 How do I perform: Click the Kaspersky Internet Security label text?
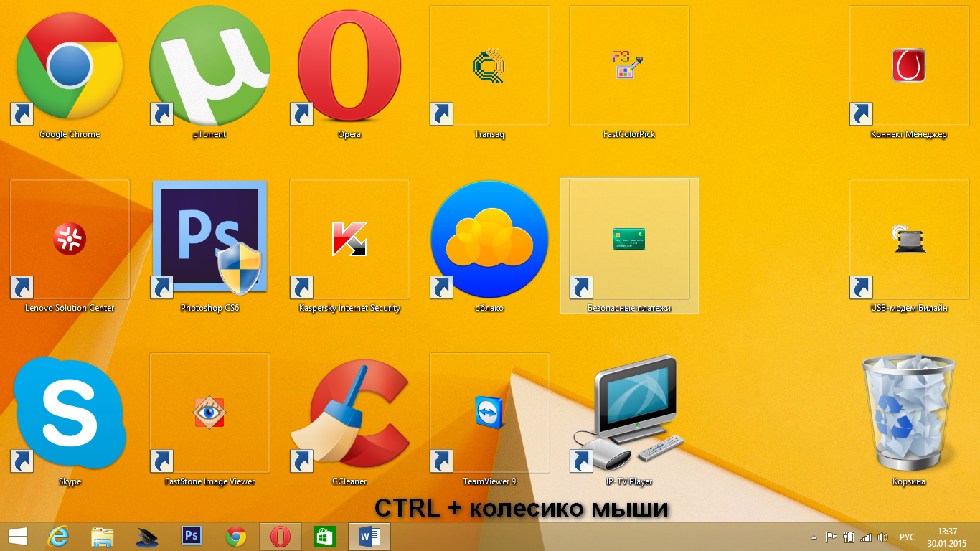(x=349, y=308)
